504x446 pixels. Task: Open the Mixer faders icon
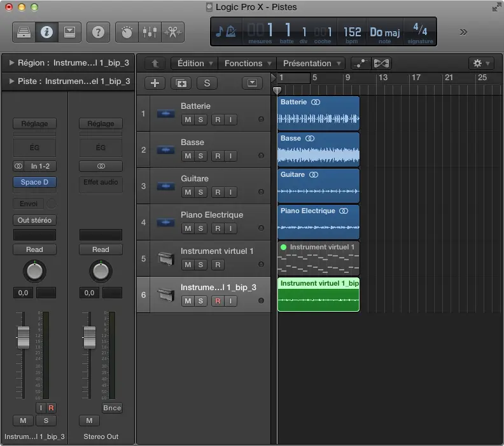coord(150,32)
